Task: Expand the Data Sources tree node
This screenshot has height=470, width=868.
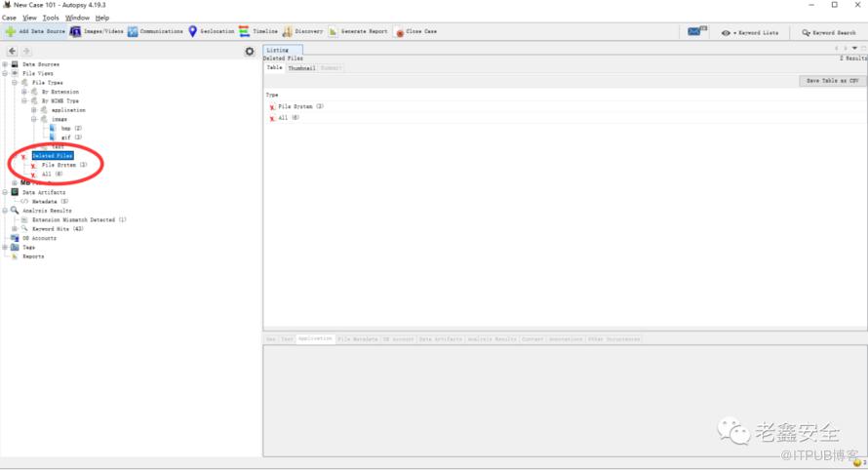Action: (x=5, y=64)
